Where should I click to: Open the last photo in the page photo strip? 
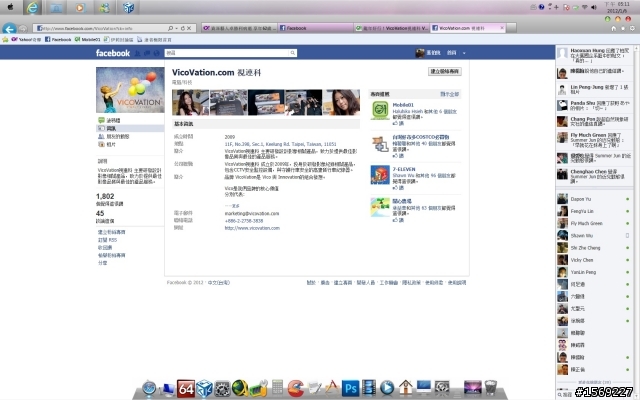pos(341,102)
